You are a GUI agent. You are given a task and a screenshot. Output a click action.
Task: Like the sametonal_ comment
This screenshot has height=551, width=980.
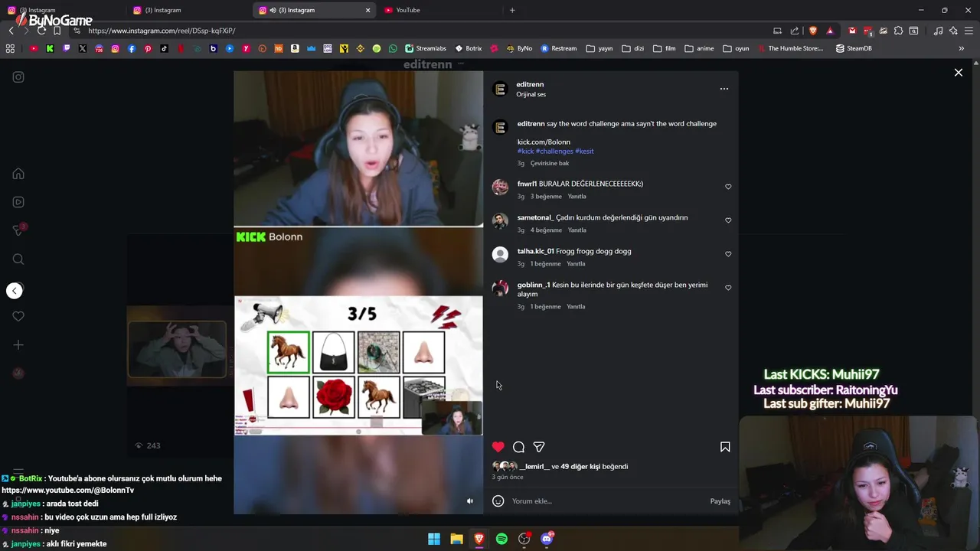coord(728,220)
